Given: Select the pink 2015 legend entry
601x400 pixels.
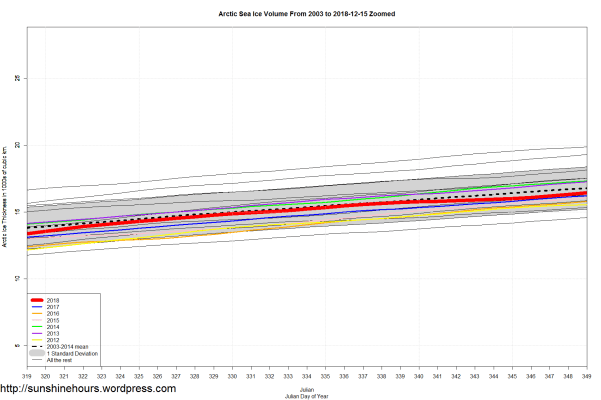Looking at the screenshot, I should [53, 320].
